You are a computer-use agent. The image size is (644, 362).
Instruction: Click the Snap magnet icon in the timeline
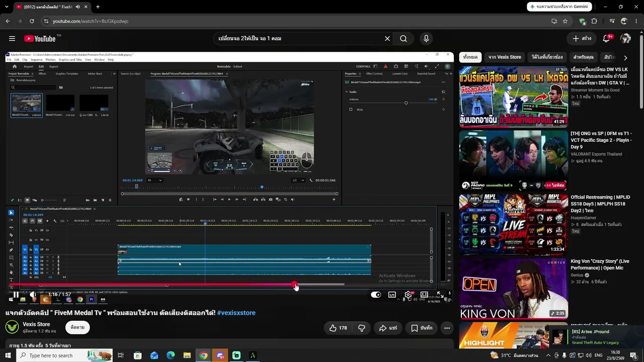click(32, 221)
